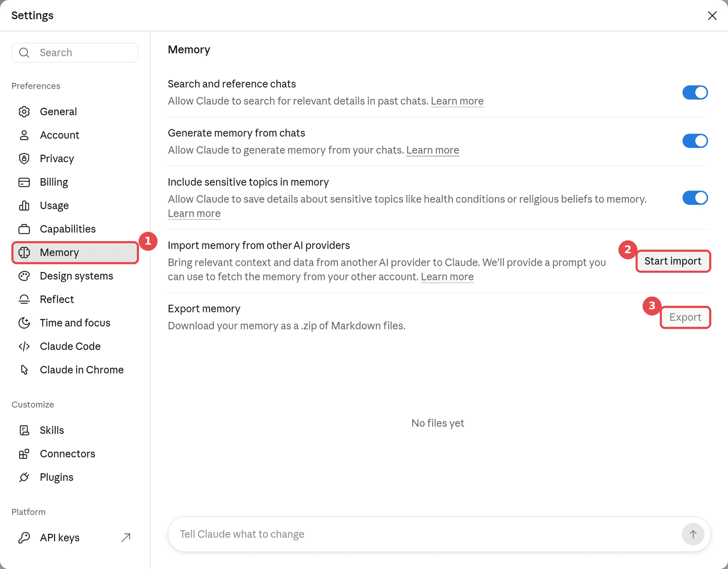Screen dimensions: 728x569
Task: Click the Plugins plug icon
Action: pos(24,477)
